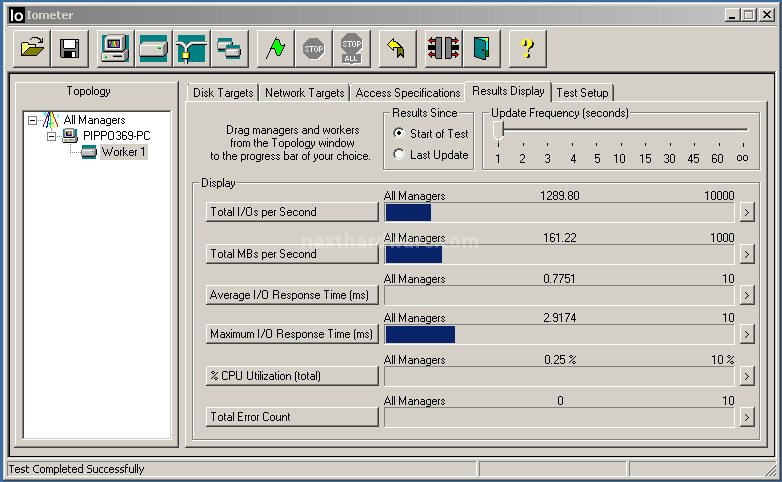
Task: Click the Worker 1 disk icon
Action: [x=89, y=152]
